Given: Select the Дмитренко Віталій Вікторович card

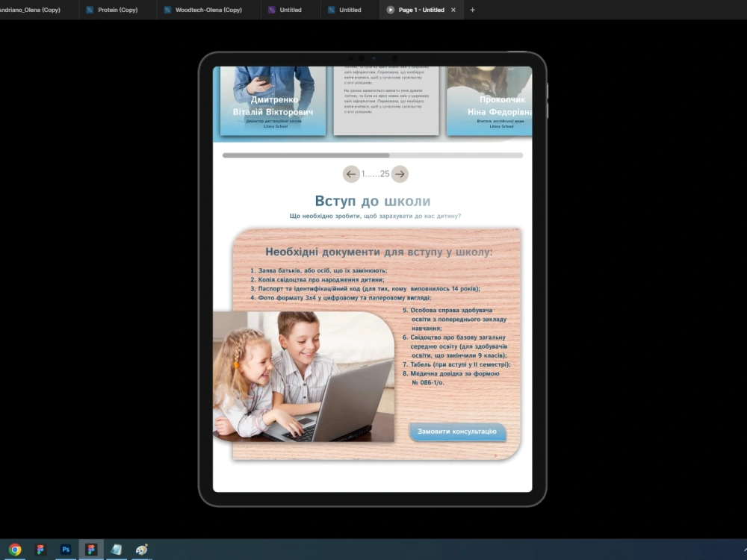Looking at the screenshot, I should point(273,101).
